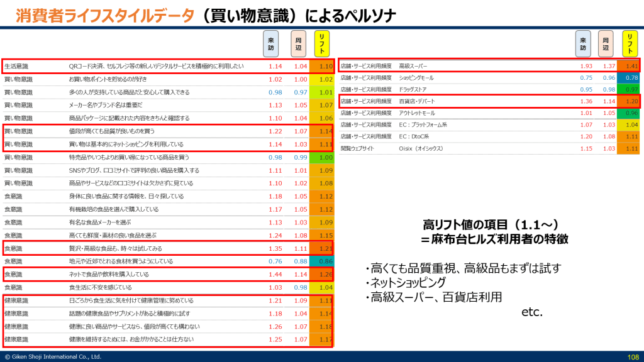The height and width of the screenshot is (362, 644).
Task: Click the 来訪 header above the 生活意識 table
Action: [x=270, y=44]
